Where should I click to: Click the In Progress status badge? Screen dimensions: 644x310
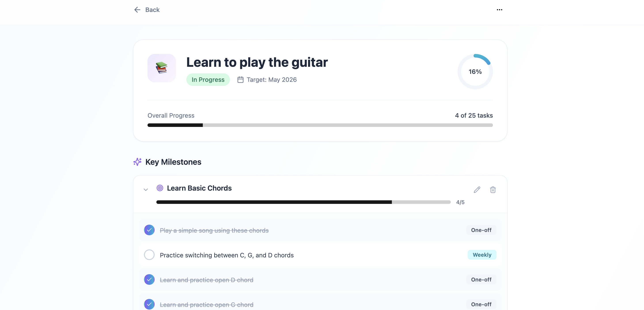[208, 80]
